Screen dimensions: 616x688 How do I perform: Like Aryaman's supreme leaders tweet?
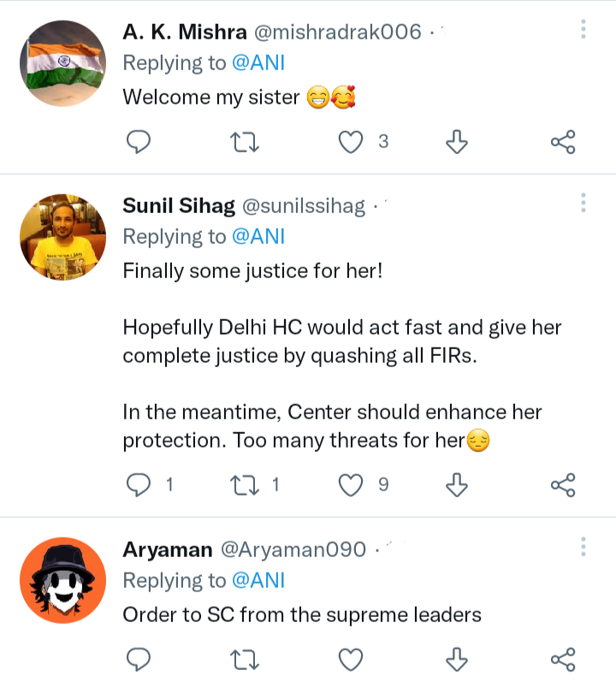[351, 658]
